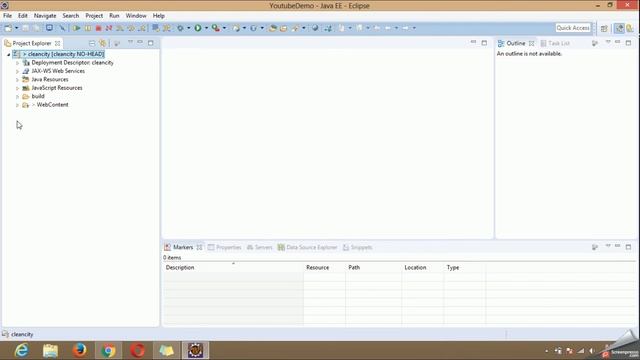Minimize the editor area

[x=473, y=42]
